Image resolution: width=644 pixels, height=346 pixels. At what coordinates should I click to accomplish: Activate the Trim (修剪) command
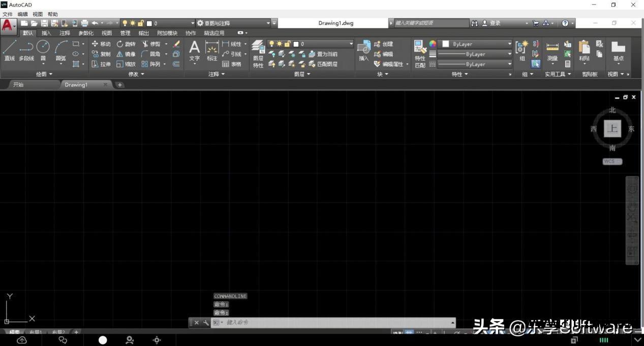151,44
